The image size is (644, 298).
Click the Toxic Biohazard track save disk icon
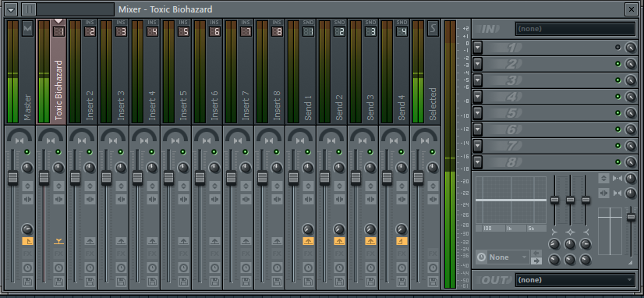click(x=58, y=282)
